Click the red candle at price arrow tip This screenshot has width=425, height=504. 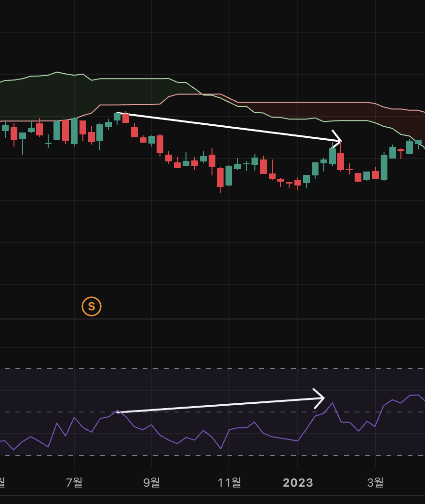pyautogui.click(x=341, y=161)
